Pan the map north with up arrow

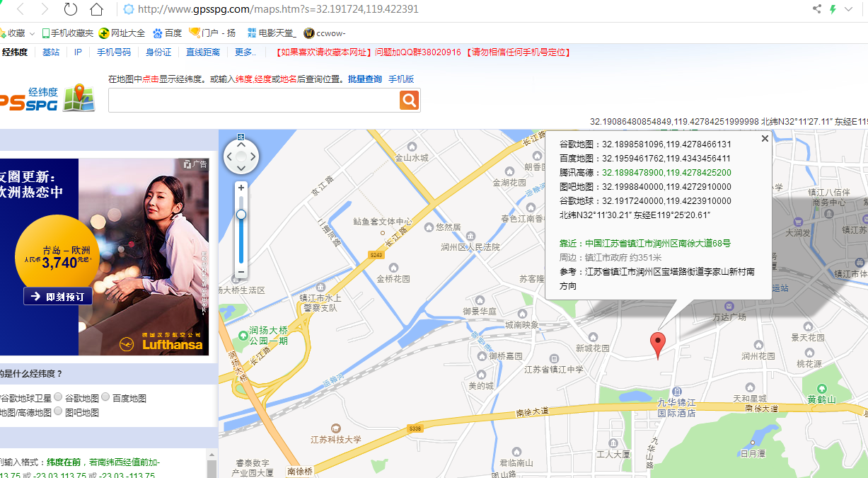[x=241, y=144]
